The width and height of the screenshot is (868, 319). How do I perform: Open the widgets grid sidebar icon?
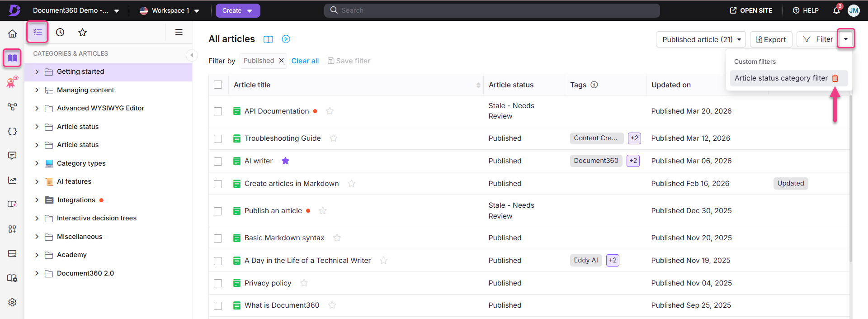(12, 229)
